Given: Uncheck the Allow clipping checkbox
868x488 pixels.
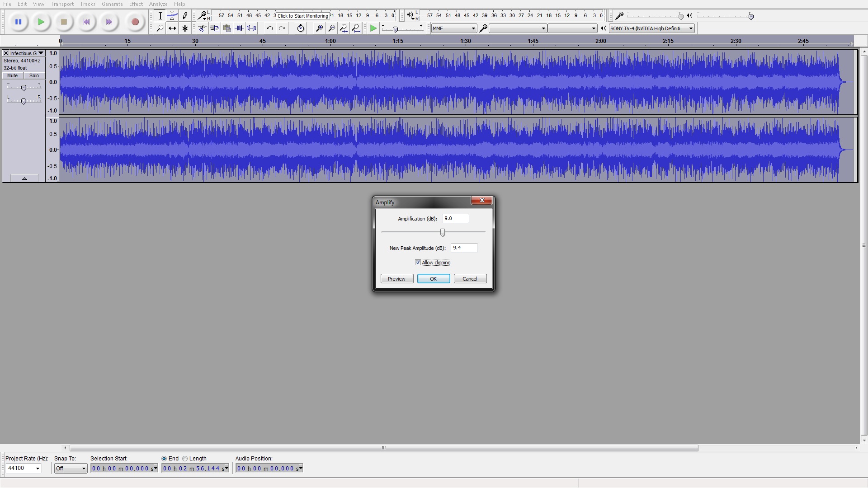Looking at the screenshot, I should click(x=418, y=263).
